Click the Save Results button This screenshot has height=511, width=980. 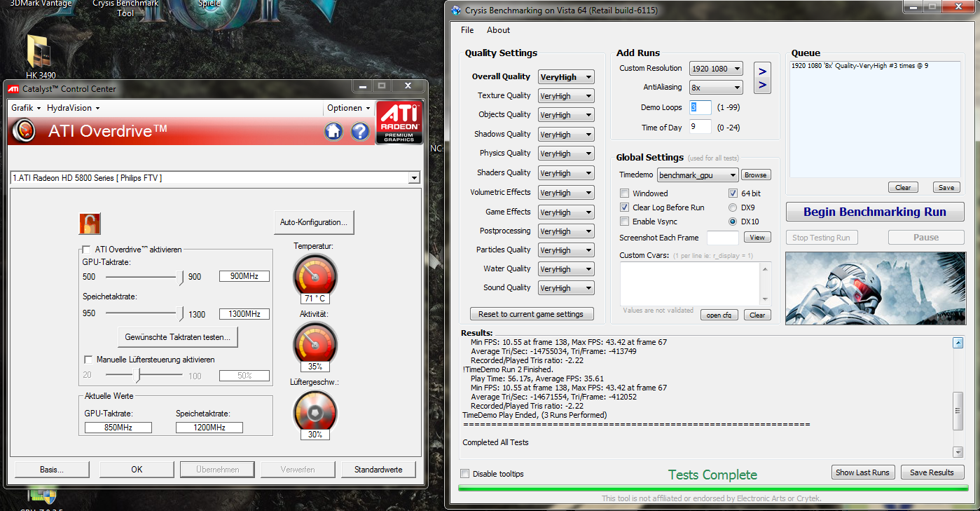click(x=932, y=472)
